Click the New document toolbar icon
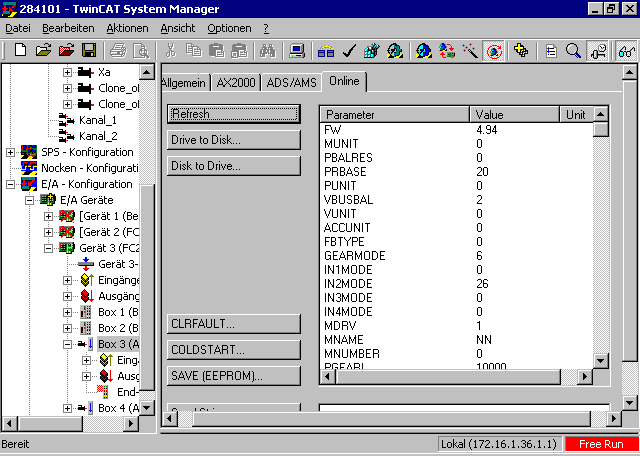 [x=20, y=51]
